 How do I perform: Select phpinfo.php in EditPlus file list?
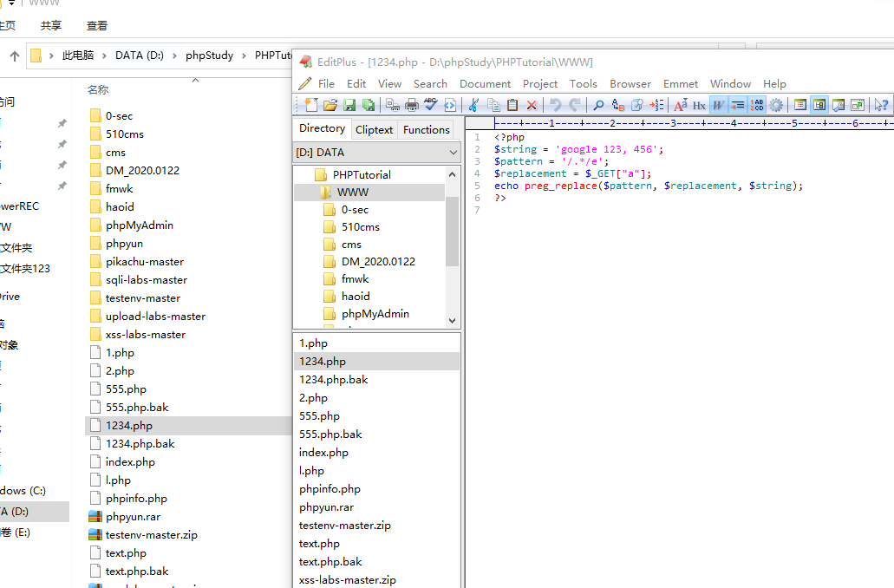(x=330, y=488)
